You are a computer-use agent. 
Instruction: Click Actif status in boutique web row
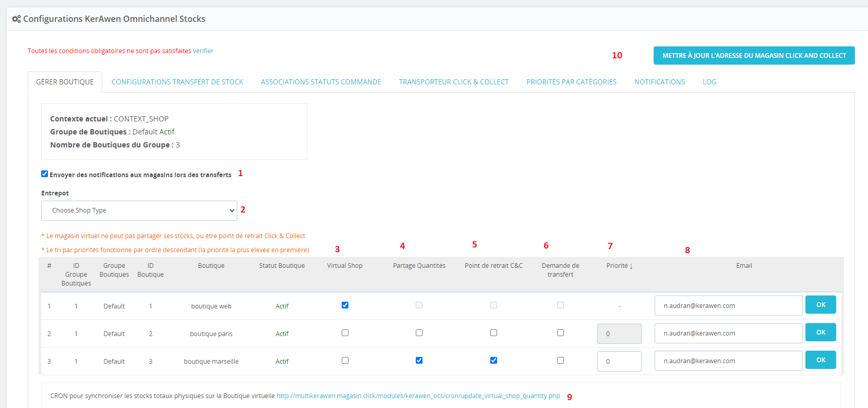pyautogui.click(x=282, y=306)
